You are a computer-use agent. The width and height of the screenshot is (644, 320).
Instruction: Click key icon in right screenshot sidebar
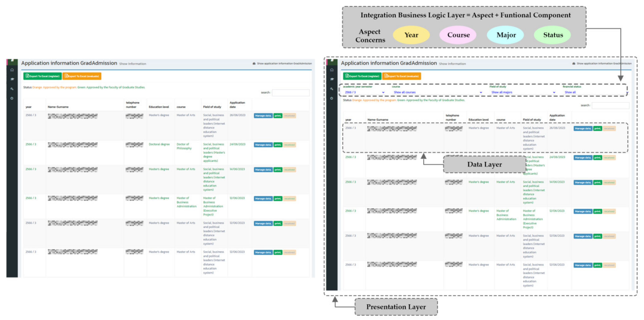332,89
